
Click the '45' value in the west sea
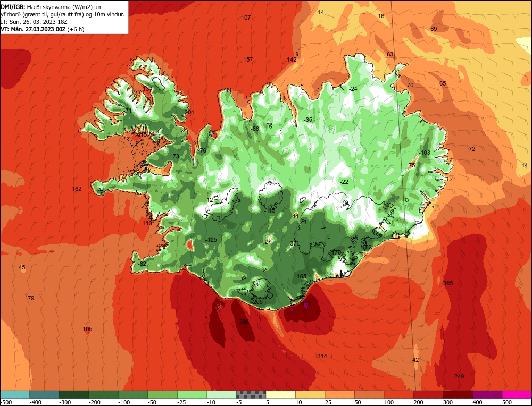click(x=22, y=267)
